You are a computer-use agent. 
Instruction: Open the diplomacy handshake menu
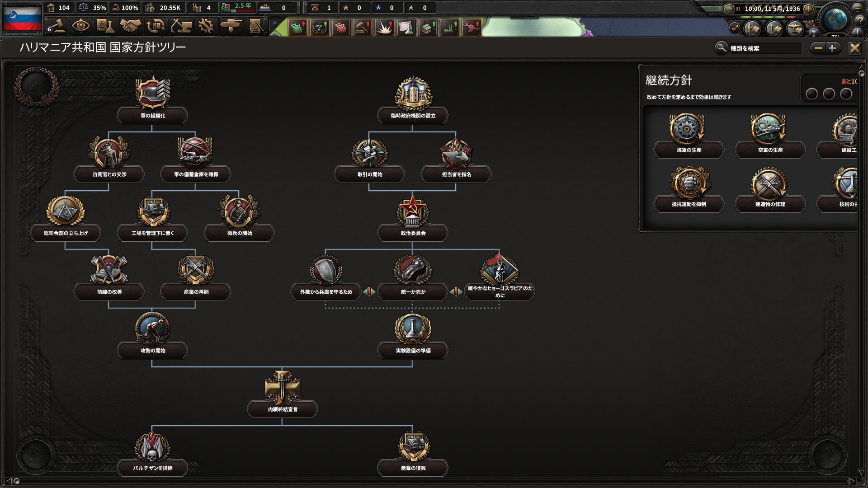point(130,26)
